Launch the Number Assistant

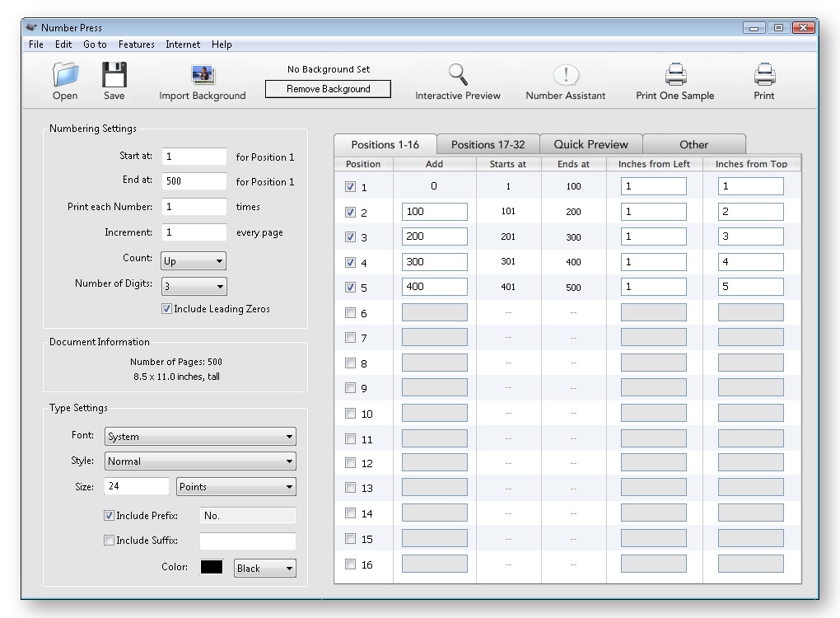click(564, 80)
